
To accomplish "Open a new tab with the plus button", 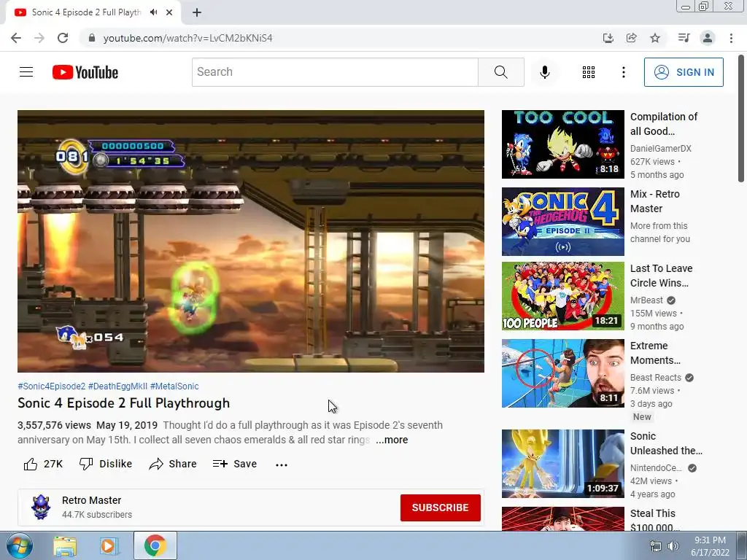I will coord(197,12).
